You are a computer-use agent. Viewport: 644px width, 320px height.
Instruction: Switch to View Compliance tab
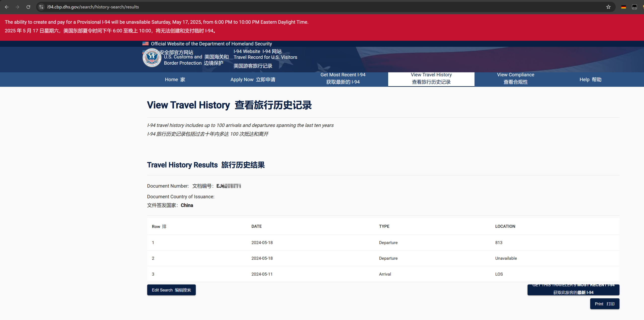pos(515,78)
